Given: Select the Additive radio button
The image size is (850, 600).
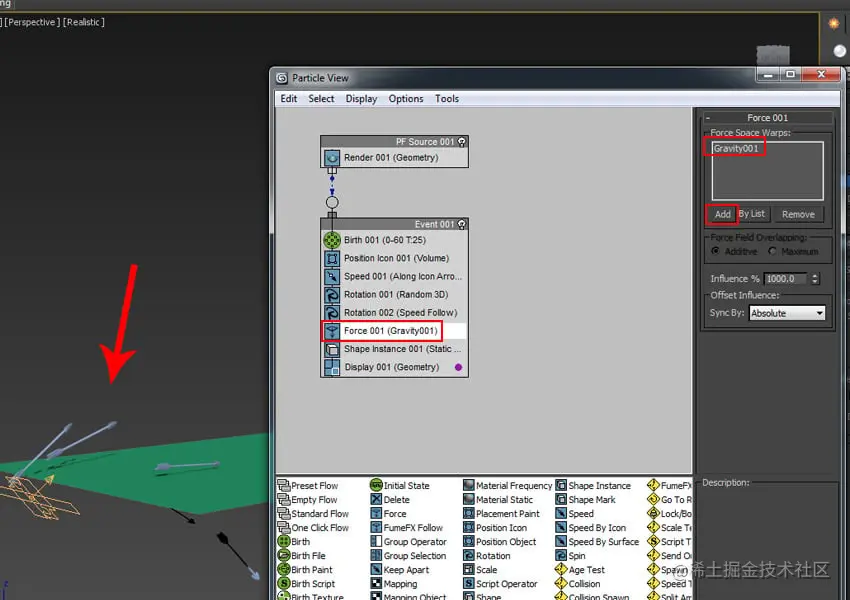Looking at the screenshot, I should (x=716, y=251).
